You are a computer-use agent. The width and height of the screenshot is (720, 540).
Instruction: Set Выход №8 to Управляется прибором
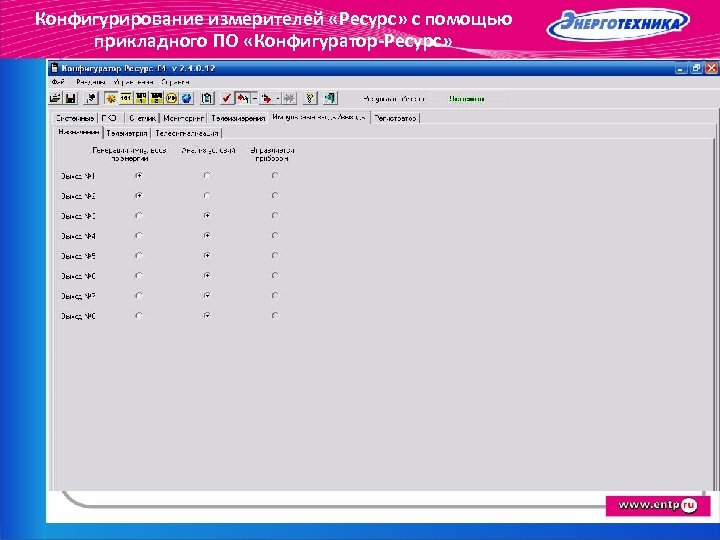[275, 315]
